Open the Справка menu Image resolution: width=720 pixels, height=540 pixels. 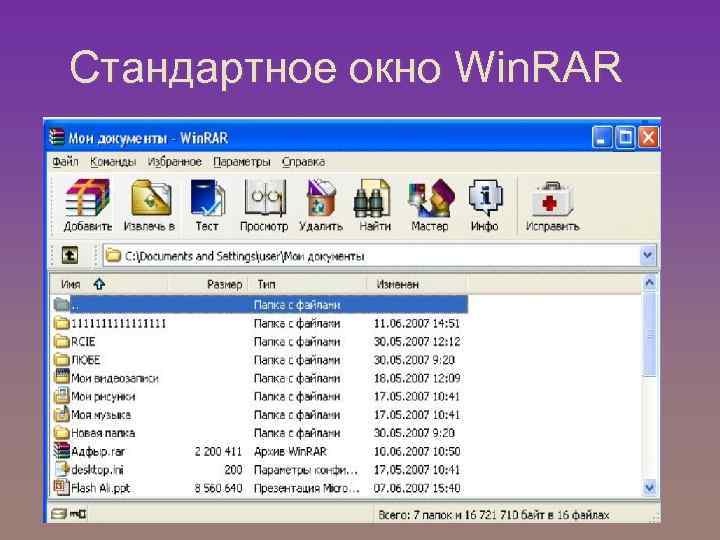click(303, 162)
